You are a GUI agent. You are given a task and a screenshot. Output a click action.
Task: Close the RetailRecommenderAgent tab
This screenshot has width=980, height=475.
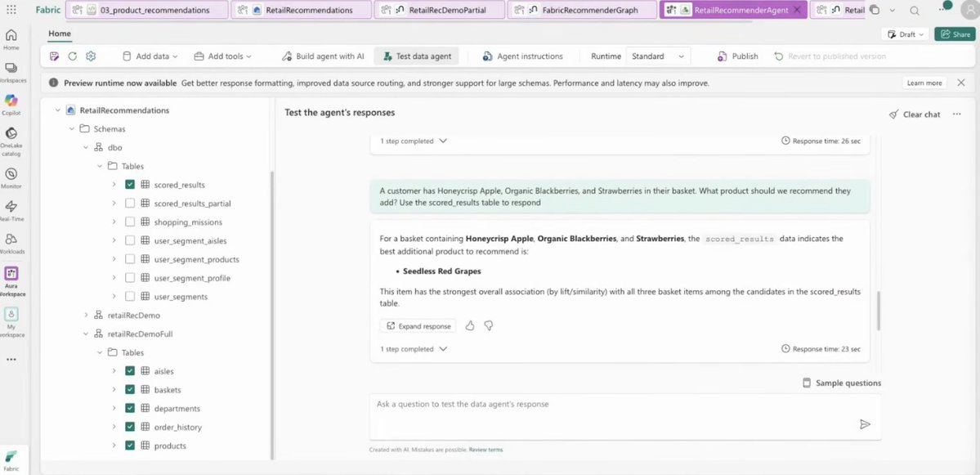pyautogui.click(x=797, y=10)
